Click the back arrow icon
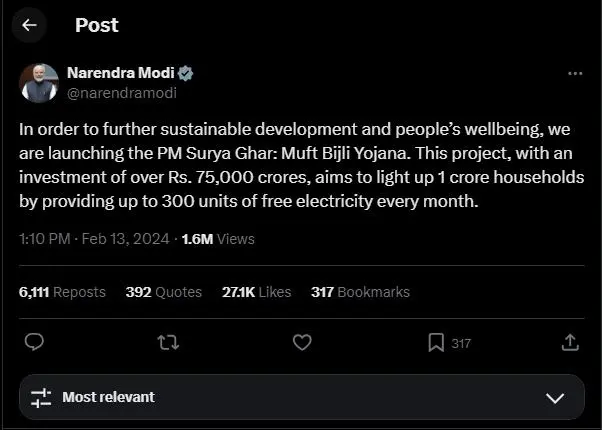The image size is (602, 430). coord(29,25)
